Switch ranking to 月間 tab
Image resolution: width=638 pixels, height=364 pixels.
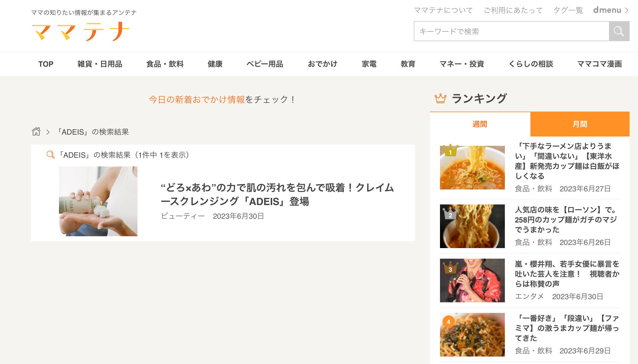pyautogui.click(x=580, y=124)
